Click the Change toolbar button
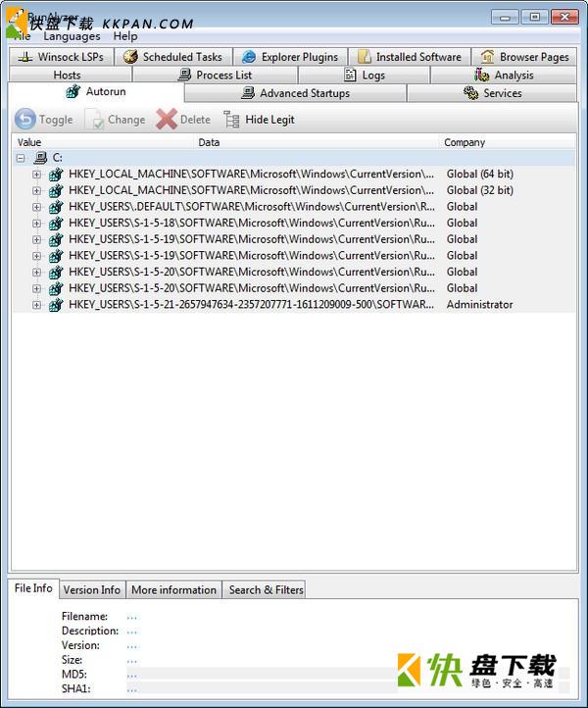The image size is (588, 708). (x=116, y=120)
